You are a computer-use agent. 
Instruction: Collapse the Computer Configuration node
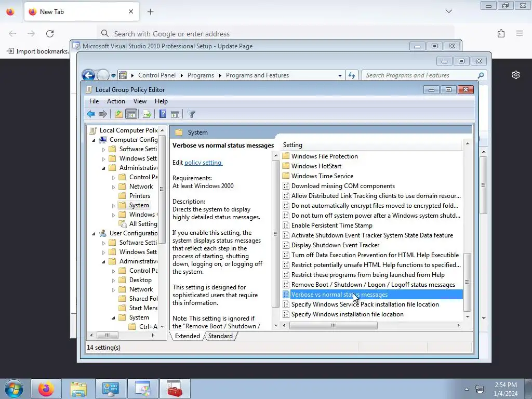click(94, 140)
